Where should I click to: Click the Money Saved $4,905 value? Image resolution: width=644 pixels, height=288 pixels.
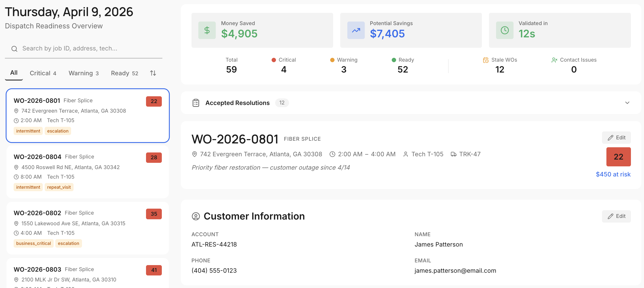pos(239,34)
